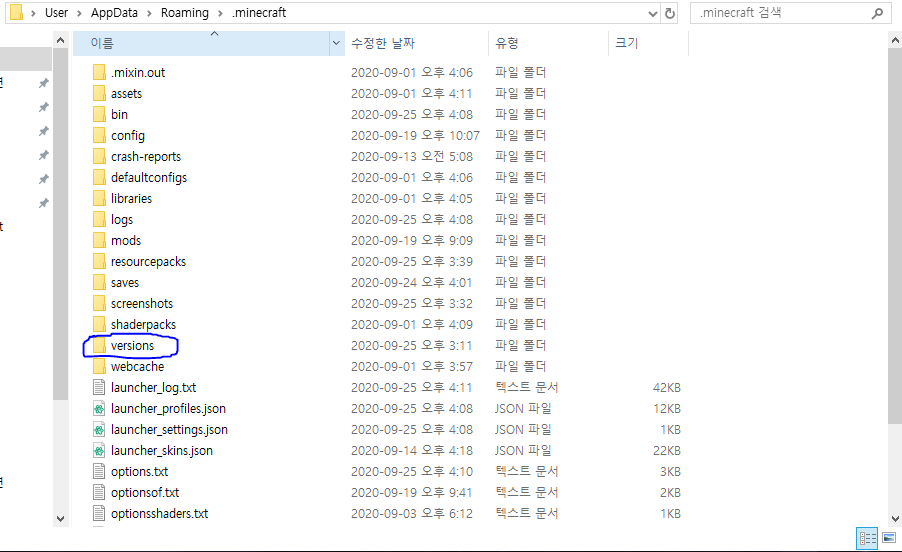Expand the chevron after AppData in path
The height and width of the screenshot is (552, 902).
click(149, 13)
